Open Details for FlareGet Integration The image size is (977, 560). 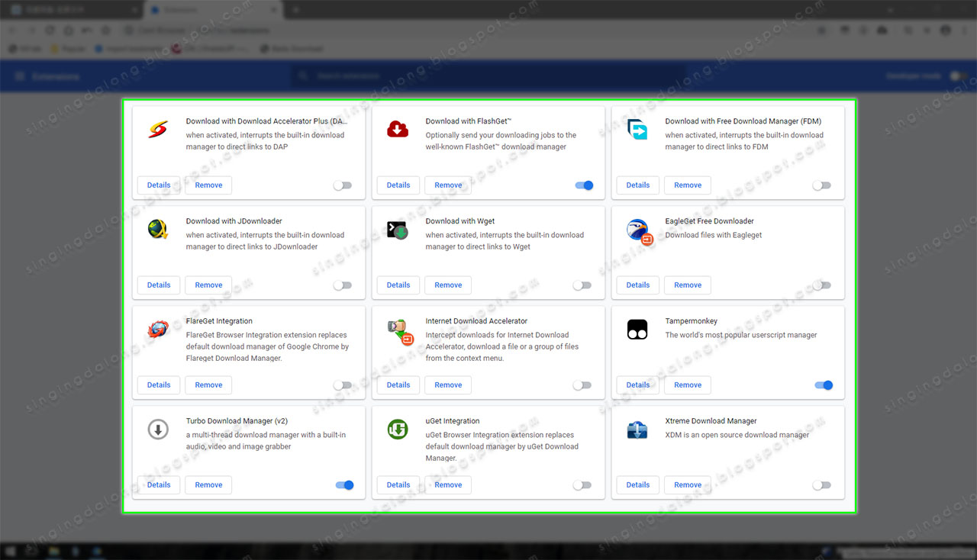pyautogui.click(x=159, y=385)
